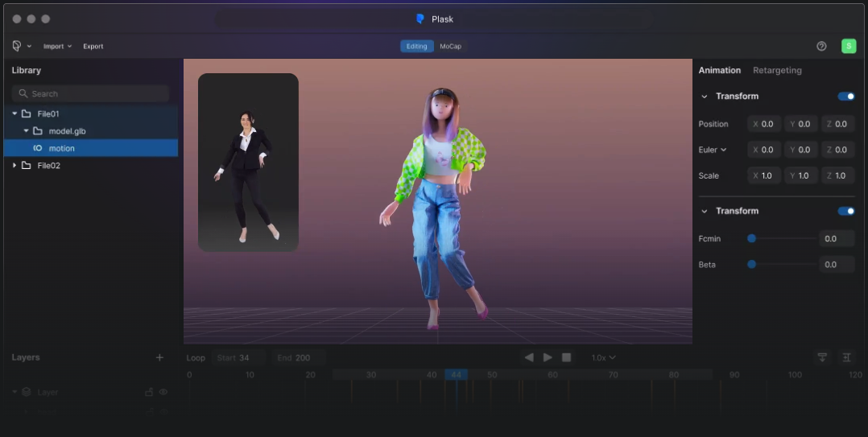Toggle the first Transform switch

[x=846, y=97]
